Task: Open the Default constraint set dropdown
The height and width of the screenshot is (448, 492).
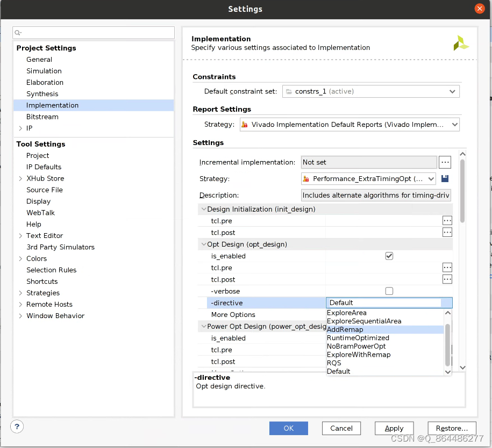Action: tap(452, 91)
